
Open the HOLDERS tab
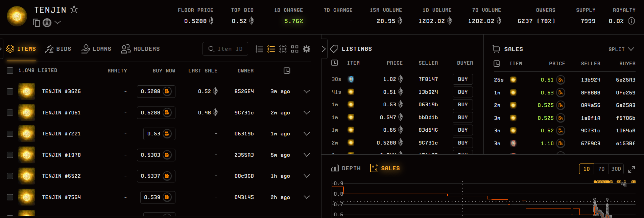(x=140, y=49)
